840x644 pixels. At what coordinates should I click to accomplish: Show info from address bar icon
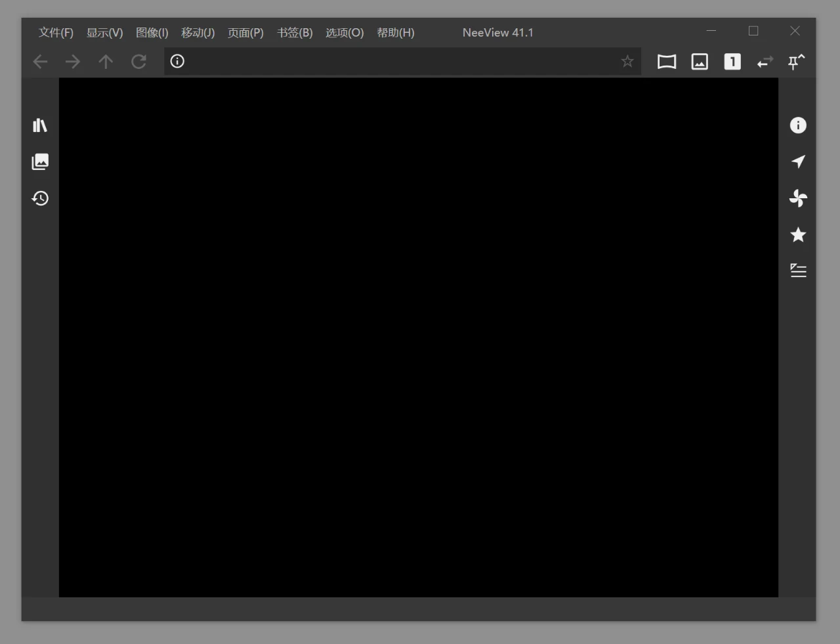tap(177, 61)
